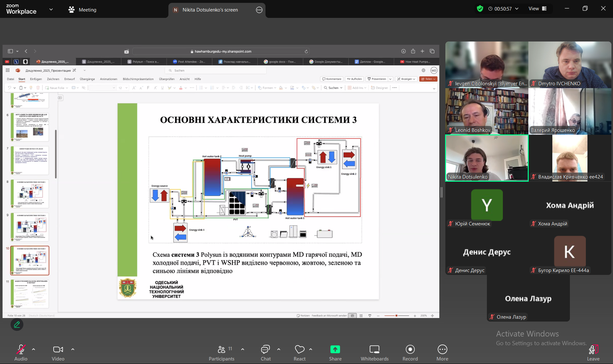
Task: Open the Formen shapes dropdown
Action: 267,88
